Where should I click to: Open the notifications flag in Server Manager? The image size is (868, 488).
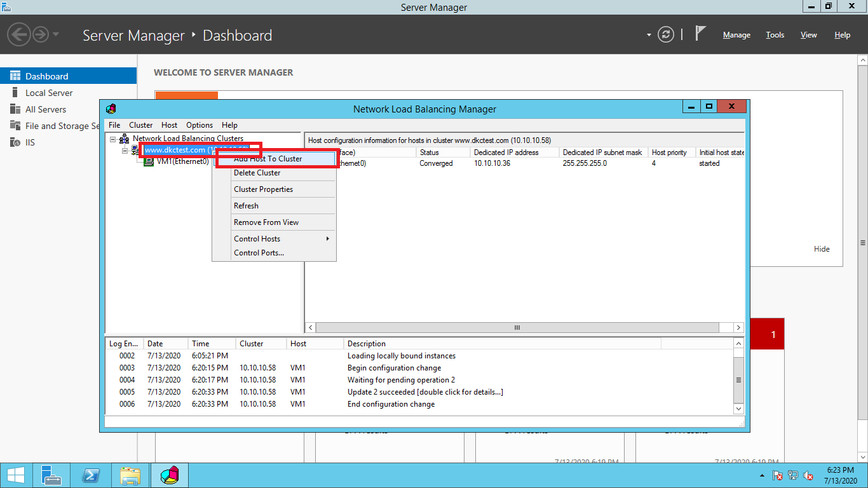coord(700,34)
